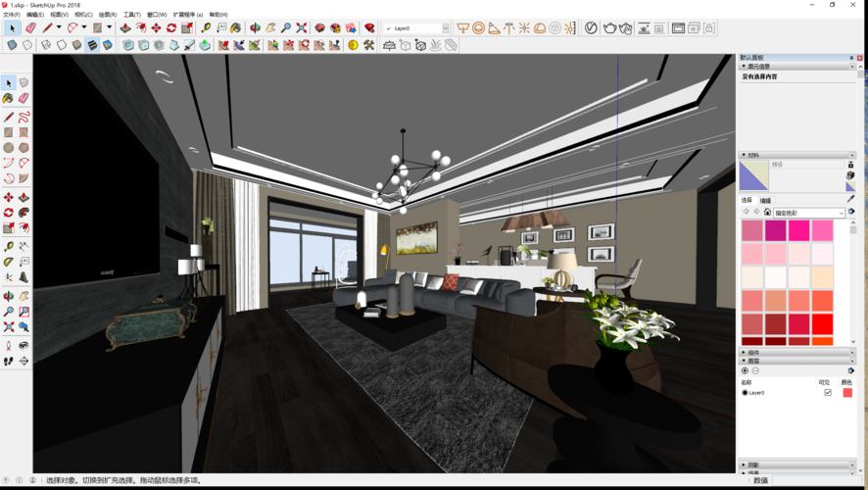Select the Eraser tool in top toolbar
Screen dimensions: 868x490
[x=31, y=27]
